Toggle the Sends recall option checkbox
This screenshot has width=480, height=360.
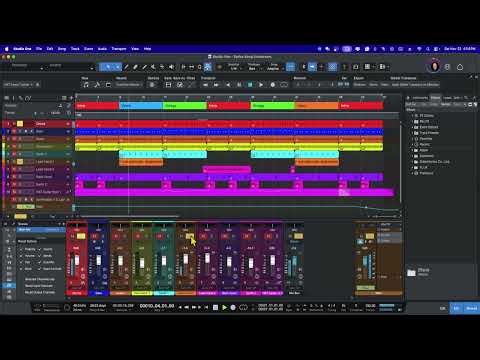[40, 256]
